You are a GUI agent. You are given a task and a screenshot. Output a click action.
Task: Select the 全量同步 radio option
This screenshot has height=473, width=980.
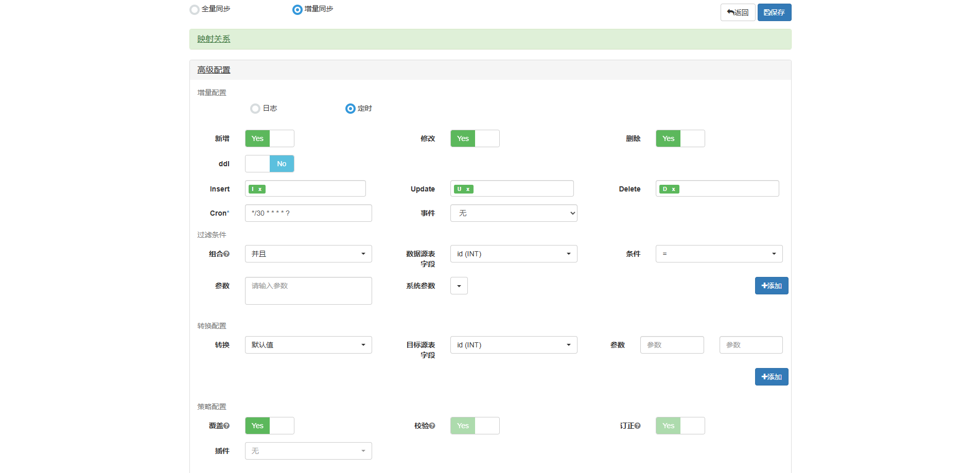pos(195,10)
